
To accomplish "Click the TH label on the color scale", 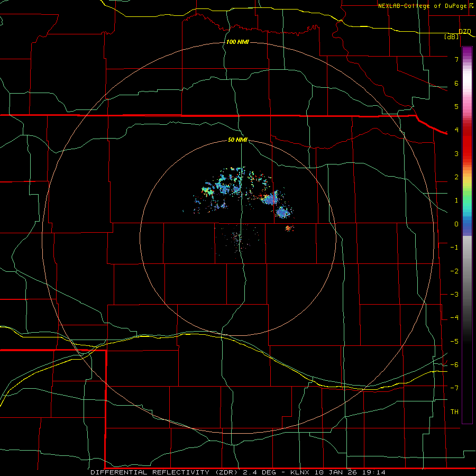I will tap(454, 412).
